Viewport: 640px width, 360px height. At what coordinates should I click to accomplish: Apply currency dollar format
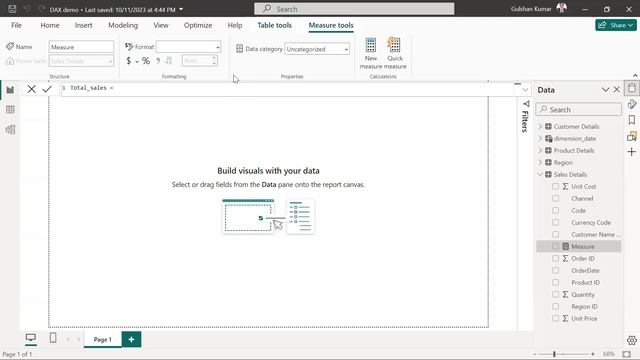click(x=129, y=61)
